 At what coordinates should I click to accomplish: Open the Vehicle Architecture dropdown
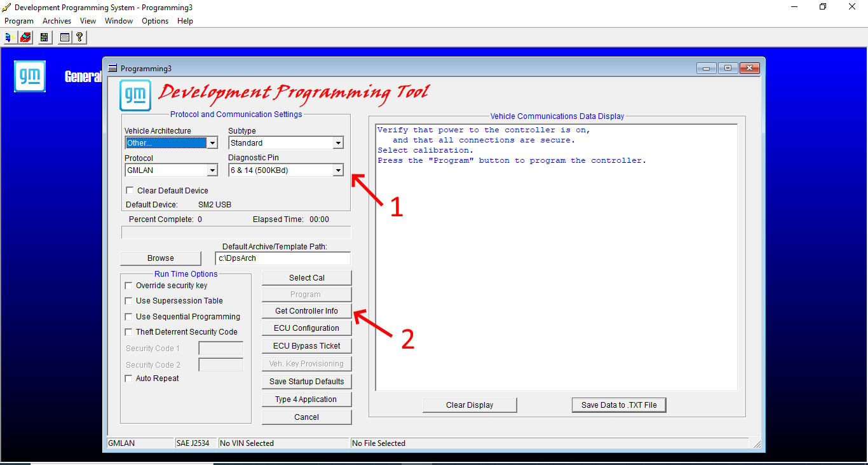tap(212, 143)
